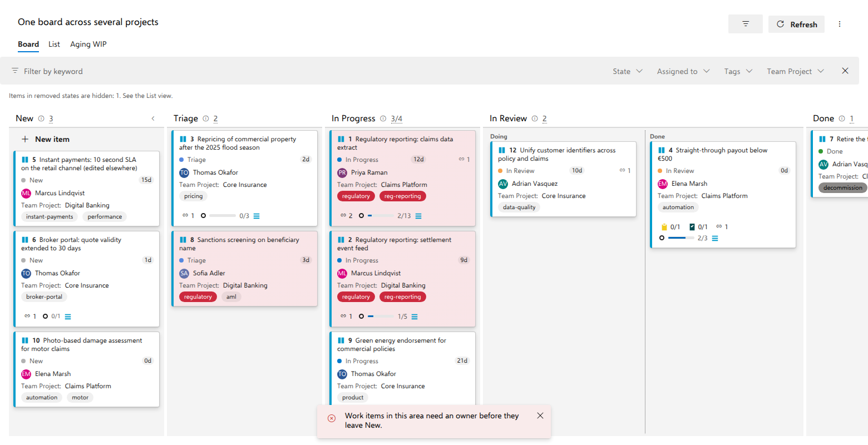Expand checklist on card 4 Straight-through payout

tap(715, 238)
